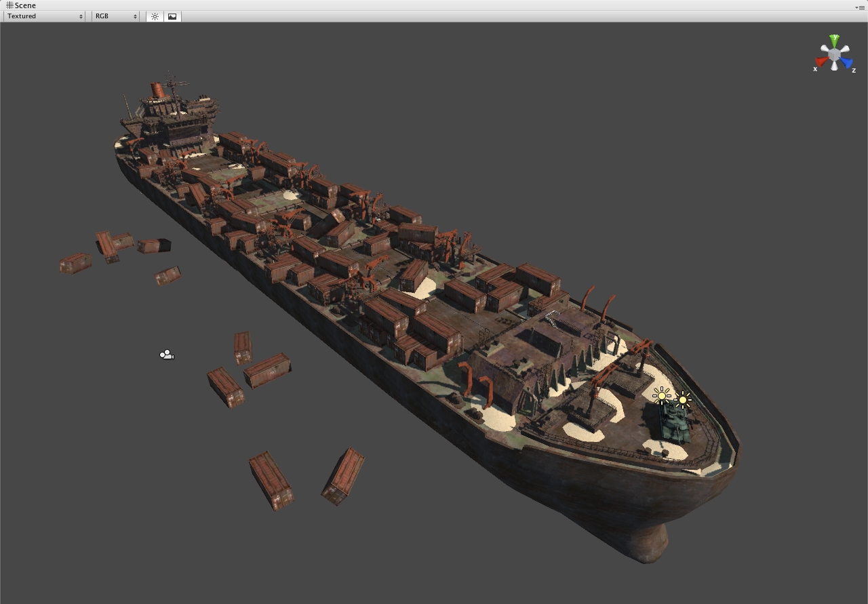Click the blue Z axis cone on gizmo

(x=846, y=63)
